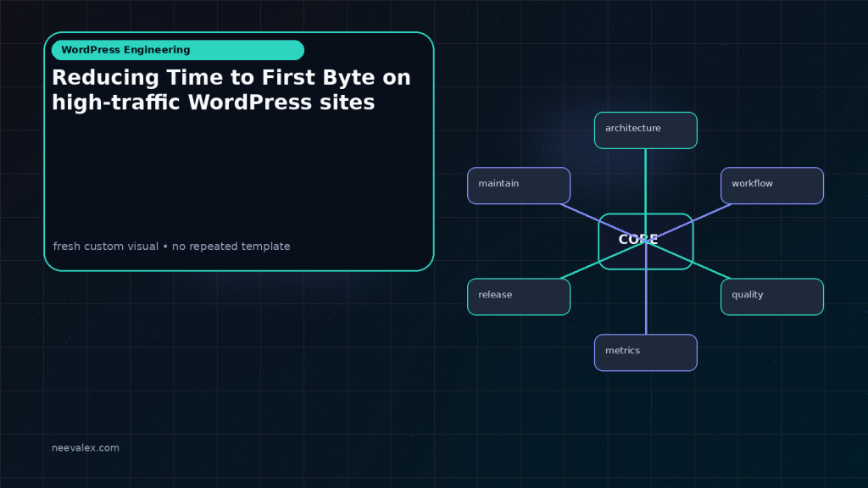Screen dimensions: 868x488
Task: Select the quality node
Action: point(771,297)
